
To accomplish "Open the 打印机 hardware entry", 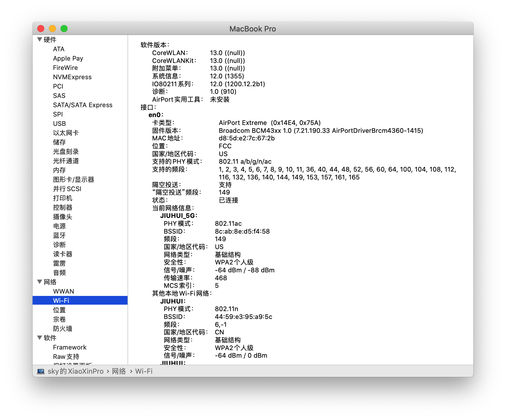I will pyautogui.click(x=63, y=198).
